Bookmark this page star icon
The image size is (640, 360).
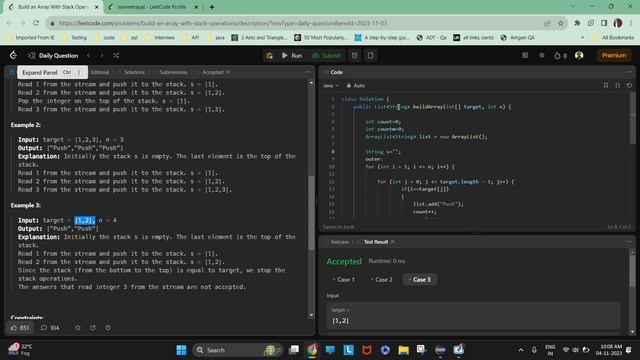pyautogui.click(x=561, y=23)
